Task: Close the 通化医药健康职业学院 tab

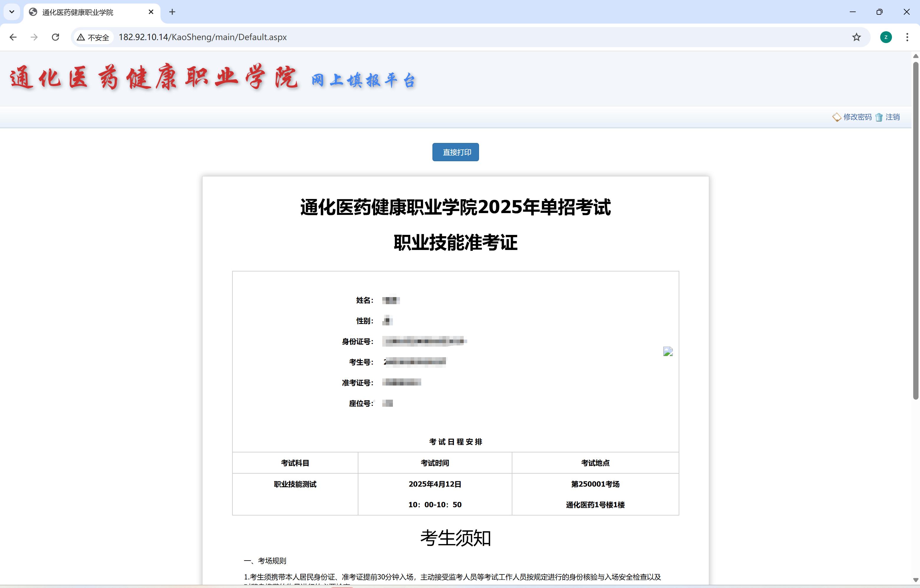Action: (151, 12)
